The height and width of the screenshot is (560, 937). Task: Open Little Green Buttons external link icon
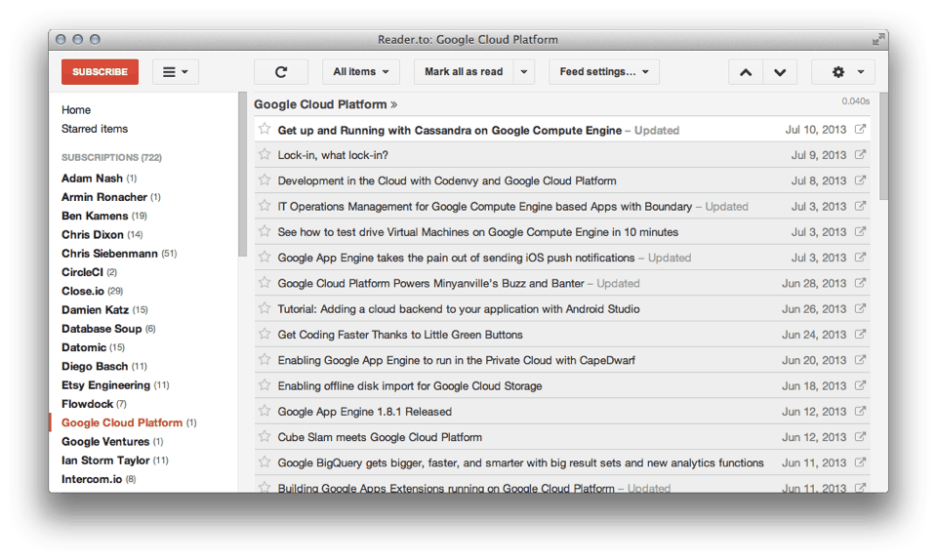pyautogui.click(x=860, y=335)
